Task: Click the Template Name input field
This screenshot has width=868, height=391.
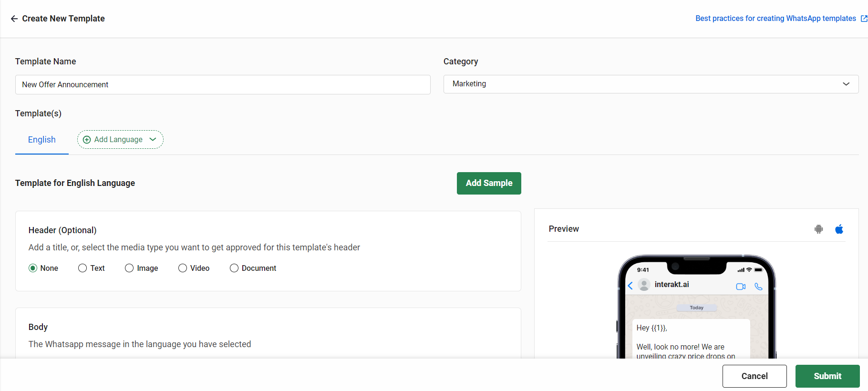Action: 222,84
